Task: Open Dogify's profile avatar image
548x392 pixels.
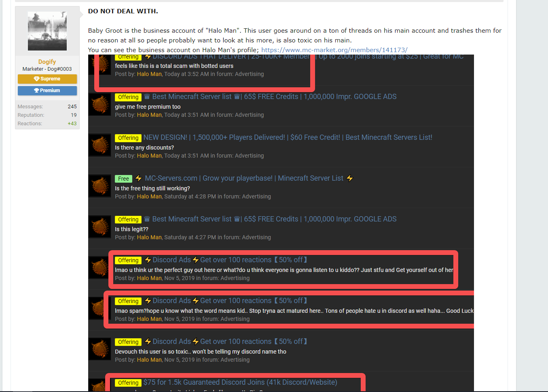Action: point(47,31)
